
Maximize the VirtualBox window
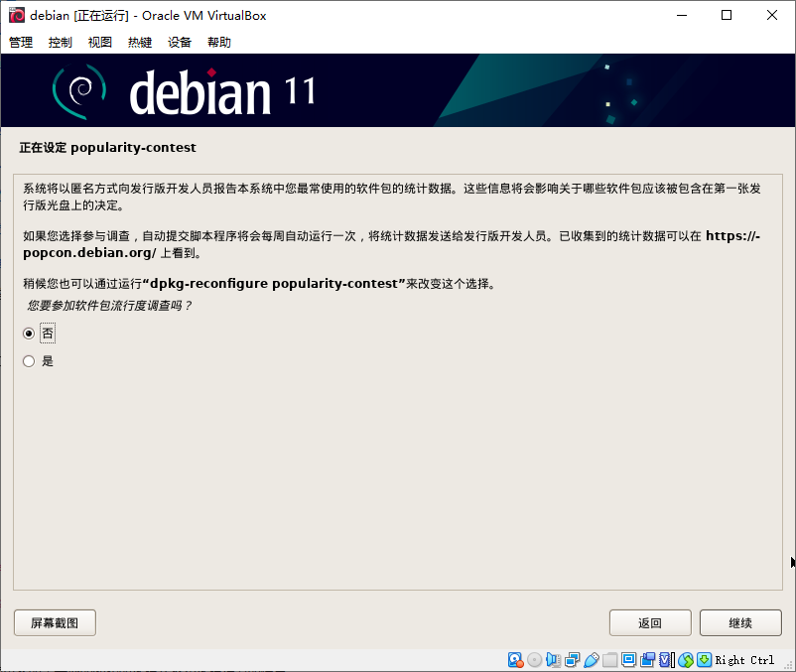coord(727,15)
